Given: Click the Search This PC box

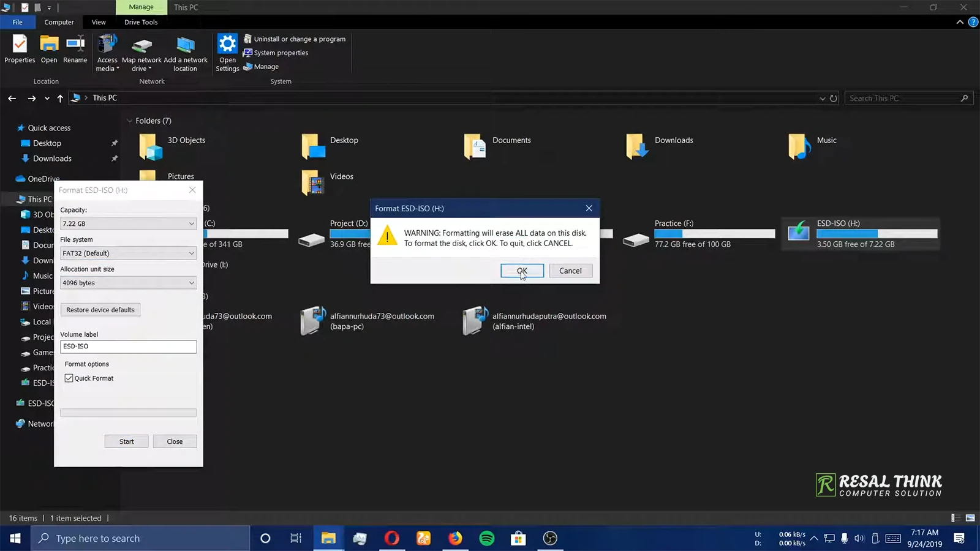Looking at the screenshot, I should [x=908, y=98].
